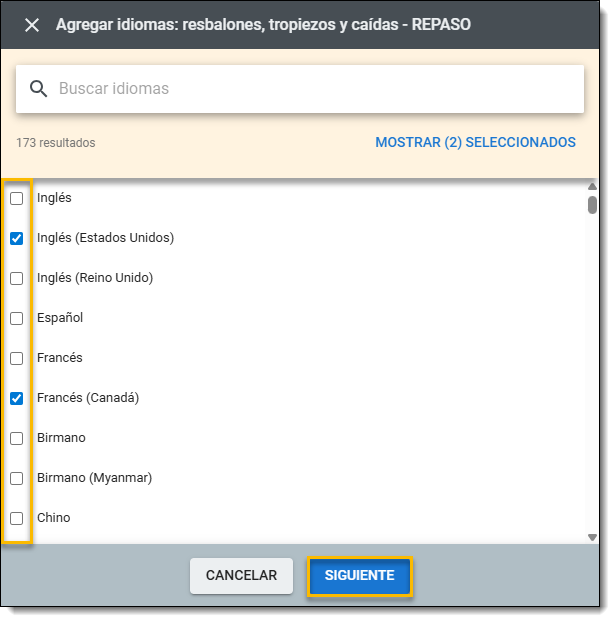The width and height of the screenshot is (615, 622).
Task: Select the Español checkbox
Action: [x=17, y=319]
